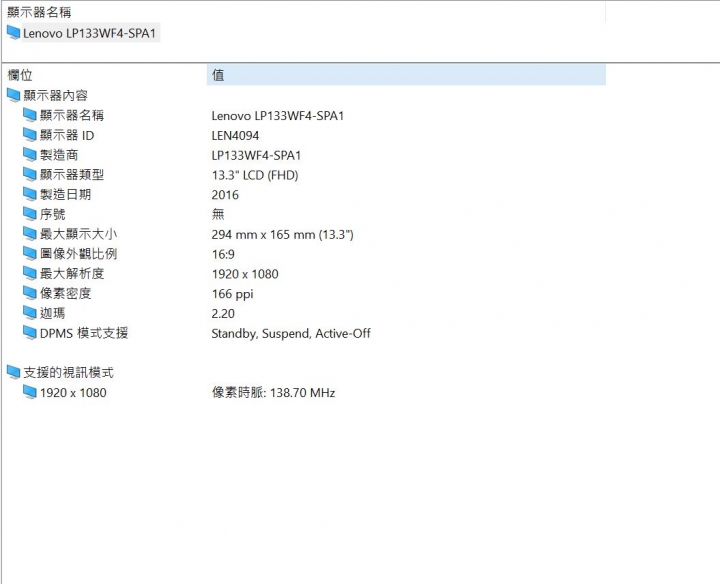Click the icon beside 最大顯示大小 row
The image size is (720, 584).
(30, 233)
